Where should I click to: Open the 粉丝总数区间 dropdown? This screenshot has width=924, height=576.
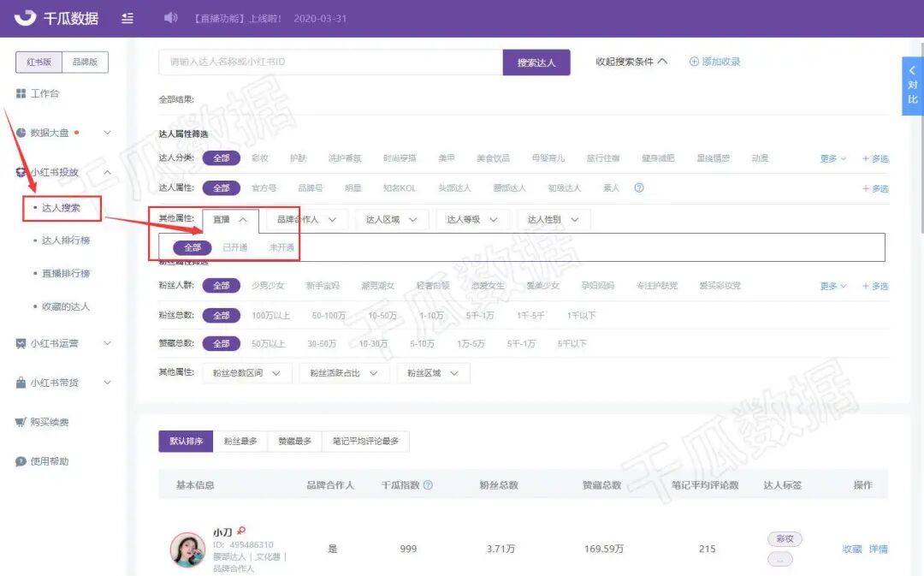pyautogui.click(x=247, y=373)
